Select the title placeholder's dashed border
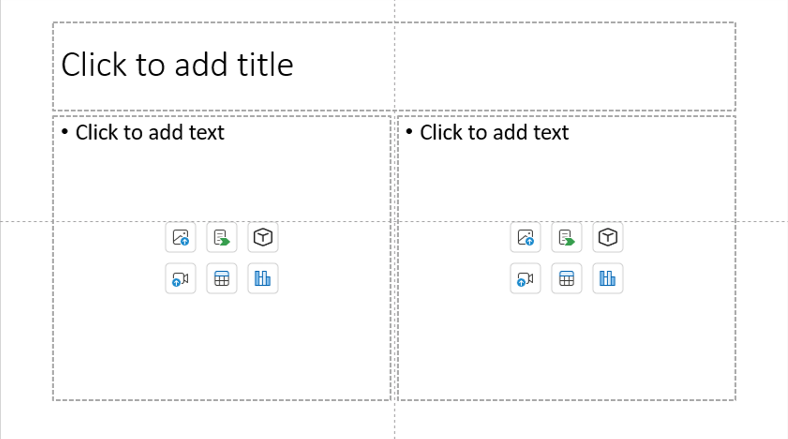Viewport: 788px width, 439px height. pos(395,23)
